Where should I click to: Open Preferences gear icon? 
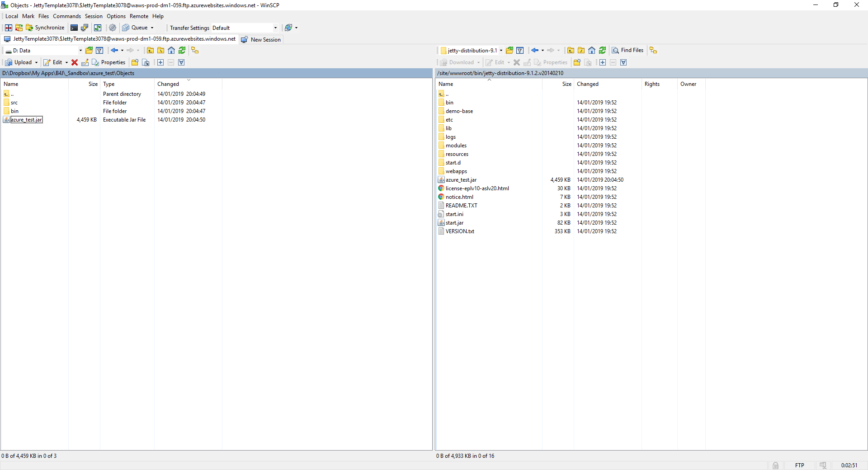tap(113, 28)
